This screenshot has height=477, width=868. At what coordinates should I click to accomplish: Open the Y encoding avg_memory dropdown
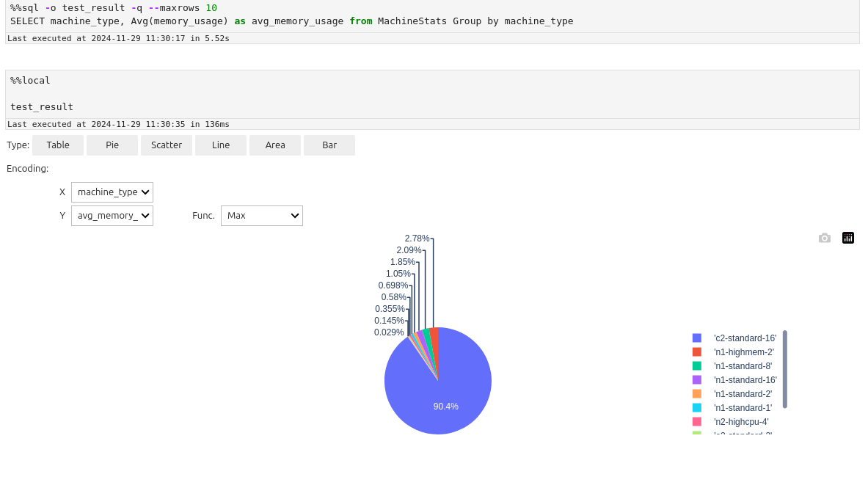[112, 216]
